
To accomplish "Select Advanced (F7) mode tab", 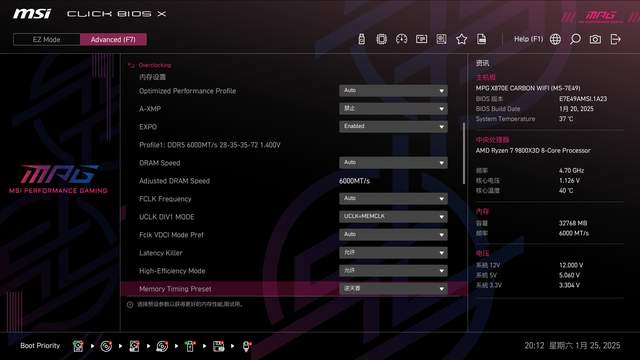I will pyautogui.click(x=113, y=40).
